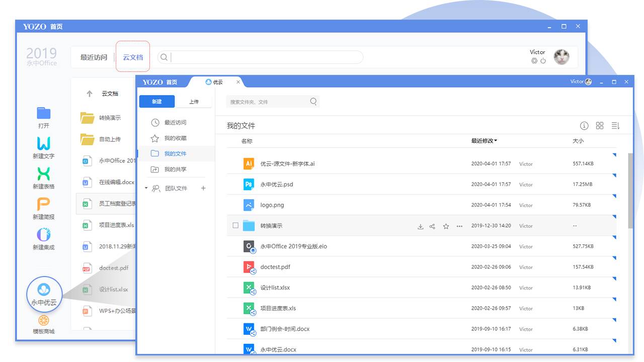The width and height of the screenshot is (644, 362).
Task: Expand the 团队文件 tree arrow
Action: [146, 188]
